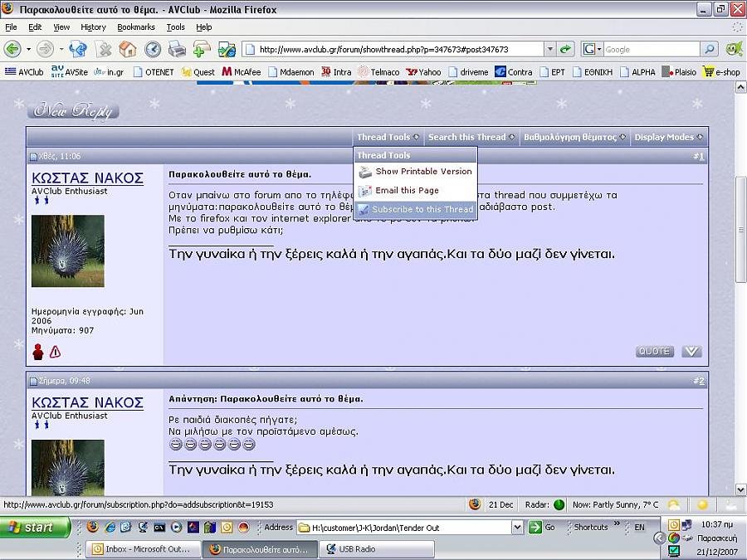This screenshot has height=560, width=747.
Task: Go back with the green Back arrow
Action: coord(12,49)
